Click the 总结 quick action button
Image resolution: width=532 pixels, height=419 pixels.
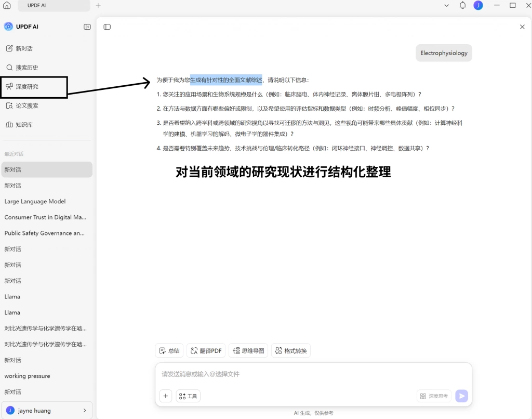click(169, 351)
